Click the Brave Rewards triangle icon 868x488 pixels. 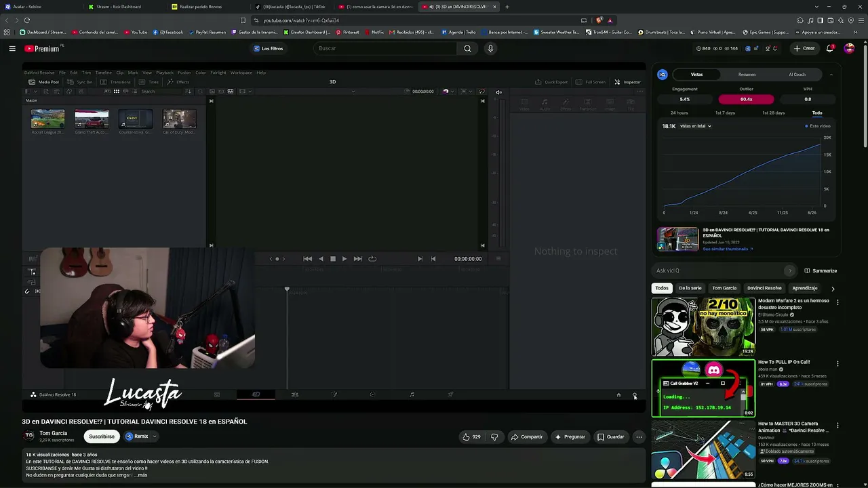tap(610, 20)
